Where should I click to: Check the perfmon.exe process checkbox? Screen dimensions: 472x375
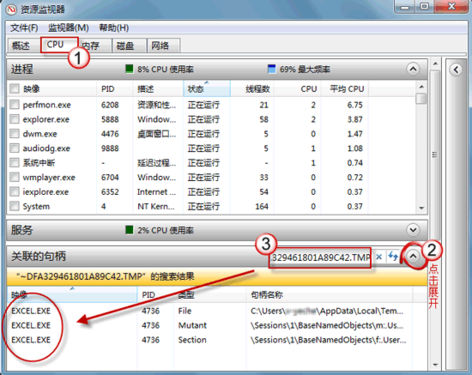click(x=14, y=105)
